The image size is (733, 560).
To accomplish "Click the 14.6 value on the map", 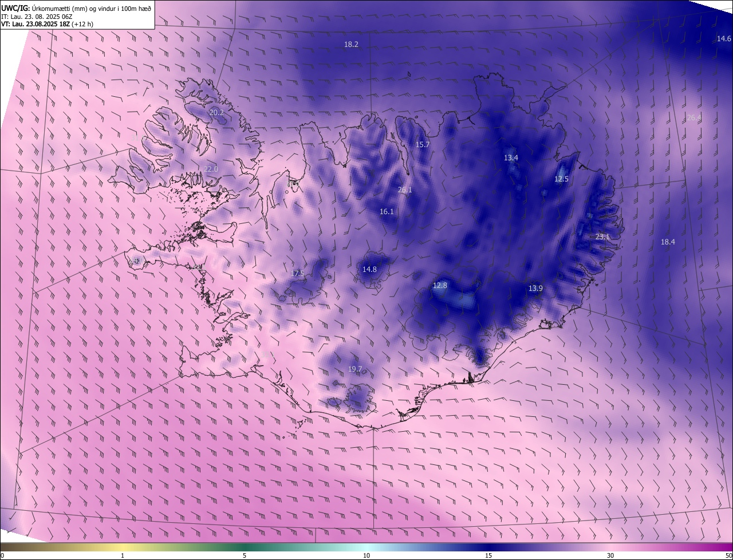I will [x=724, y=38].
